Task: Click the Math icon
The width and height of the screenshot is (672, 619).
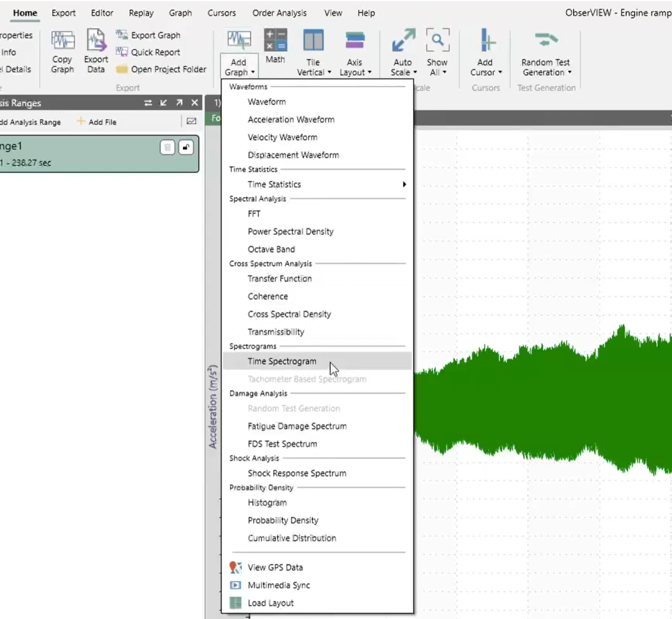Action: pos(275,40)
